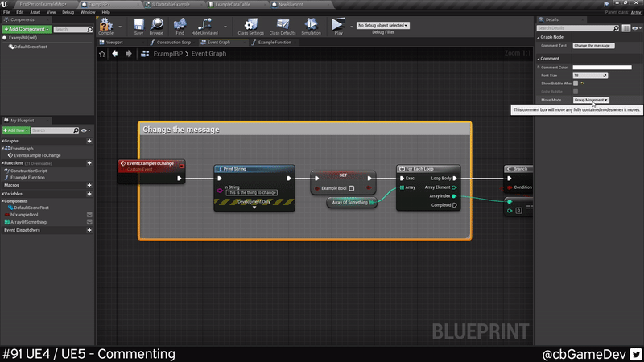Select Array Of Something variable node
This screenshot has height=362, width=644.
[x=352, y=203]
